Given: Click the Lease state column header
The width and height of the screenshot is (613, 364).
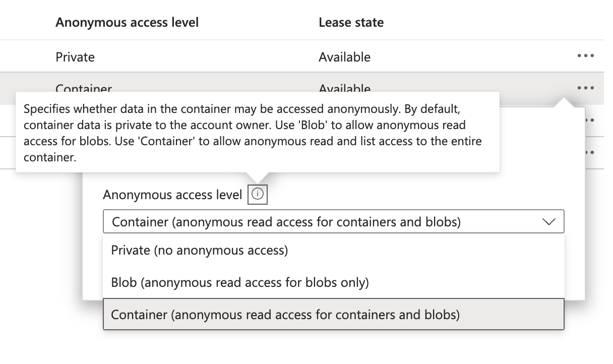Looking at the screenshot, I should click(x=351, y=22).
